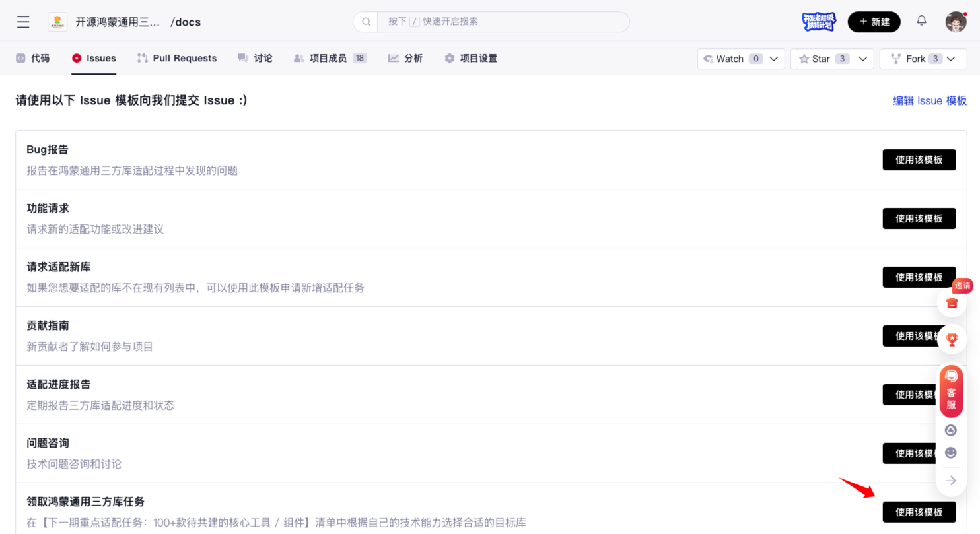The height and width of the screenshot is (534, 980).
Task: Open the Watch dropdown arrow
Action: pyautogui.click(x=775, y=59)
